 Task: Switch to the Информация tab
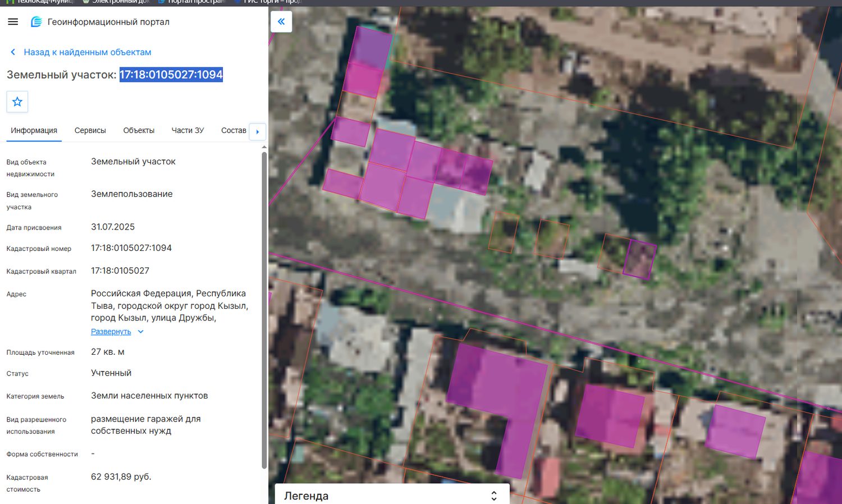tap(34, 130)
